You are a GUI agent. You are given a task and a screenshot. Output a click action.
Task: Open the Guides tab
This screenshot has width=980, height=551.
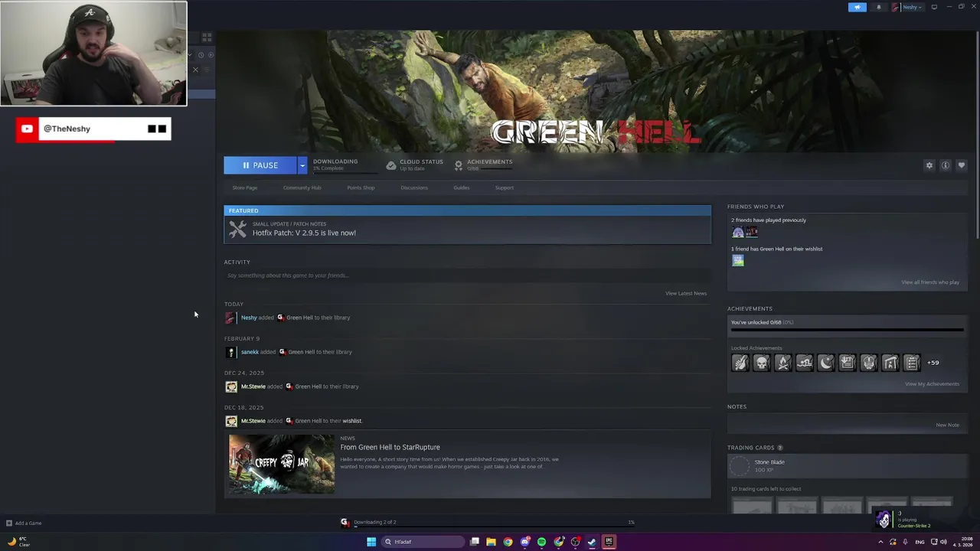(x=461, y=187)
